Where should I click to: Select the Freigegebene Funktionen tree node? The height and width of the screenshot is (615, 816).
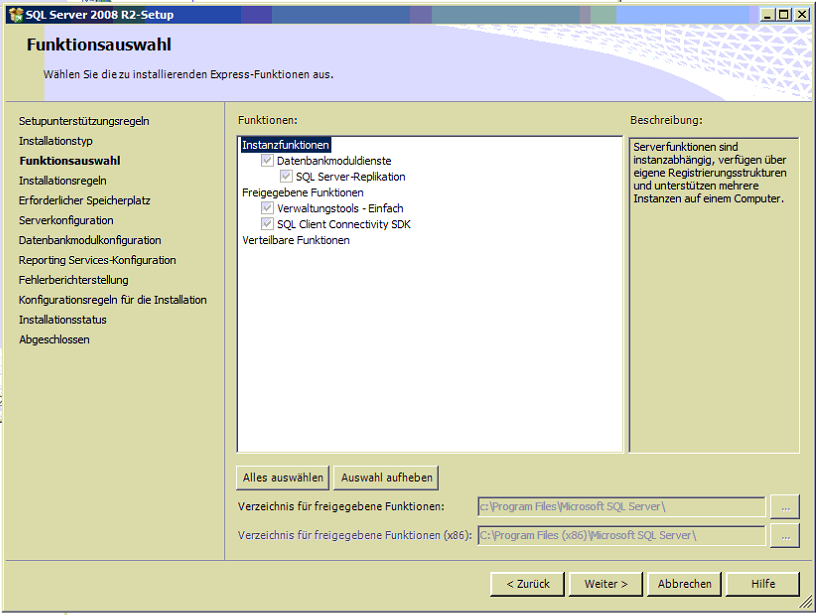303,193
